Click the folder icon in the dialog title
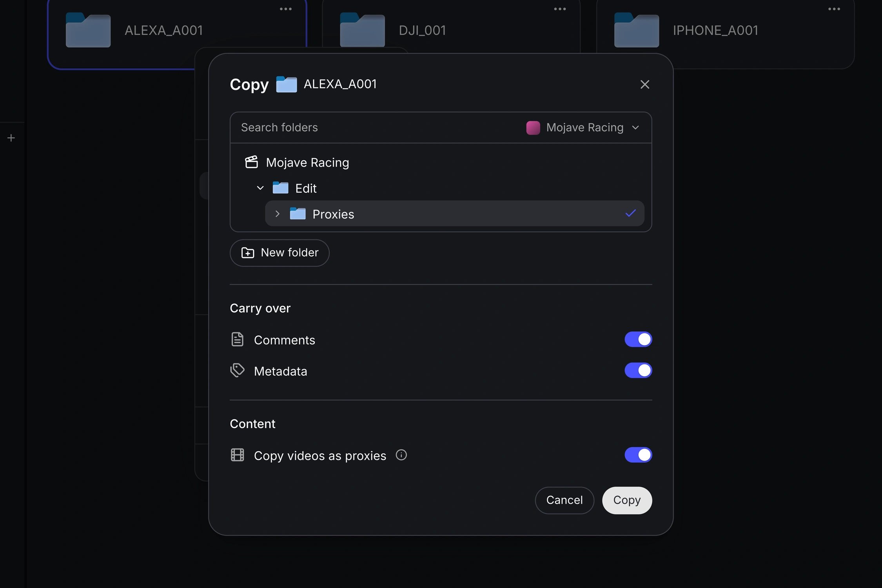The height and width of the screenshot is (588, 882). click(286, 84)
